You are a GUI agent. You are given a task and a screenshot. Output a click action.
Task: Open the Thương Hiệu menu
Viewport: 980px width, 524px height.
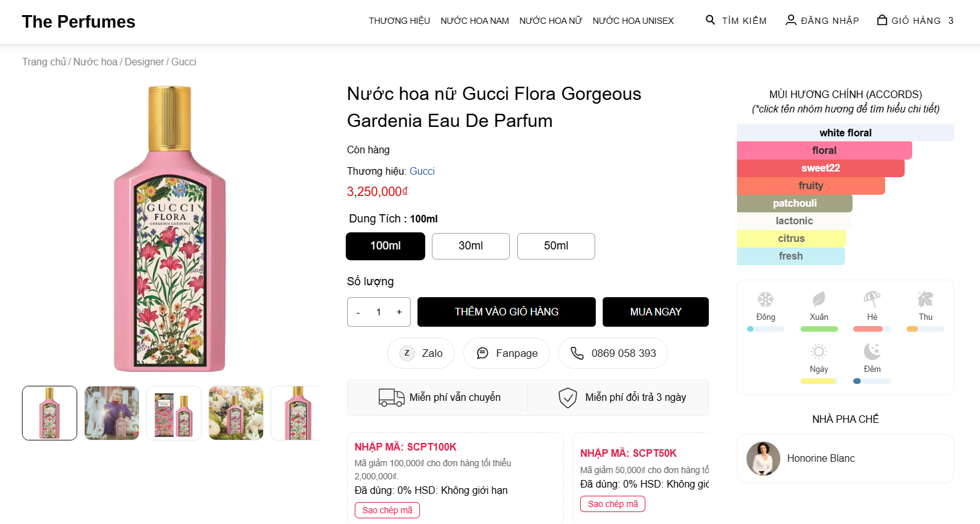pos(399,21)
